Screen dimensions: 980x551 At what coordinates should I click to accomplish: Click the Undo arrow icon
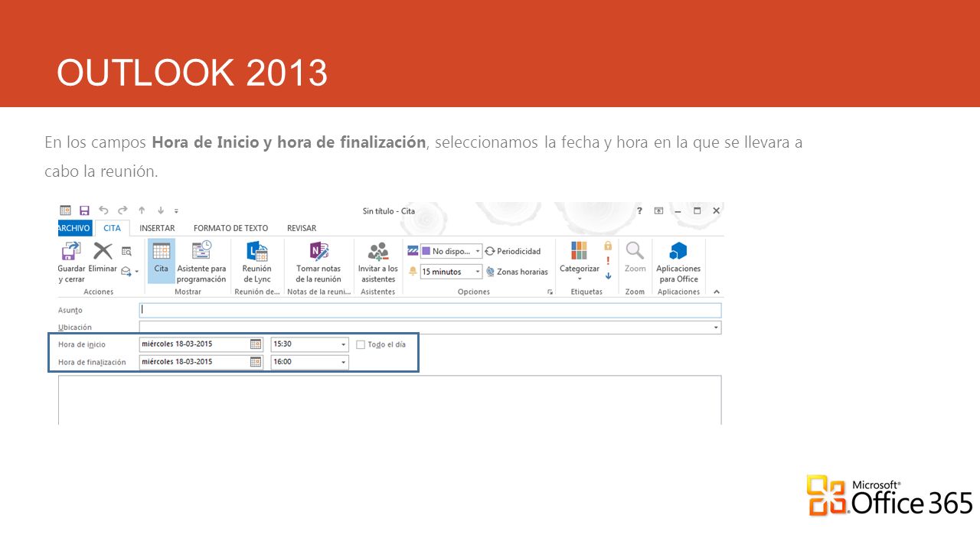[x=103, y=210]
